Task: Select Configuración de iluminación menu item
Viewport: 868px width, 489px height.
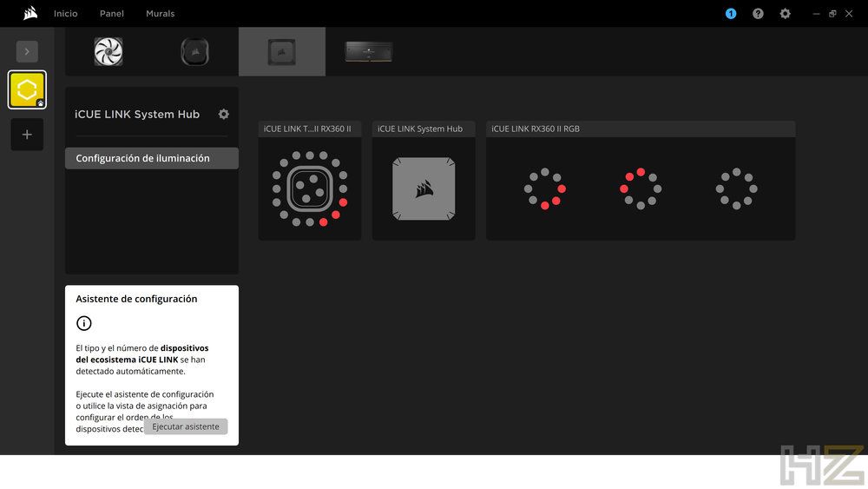Action: pyautogui.click(x=152, y=158)
